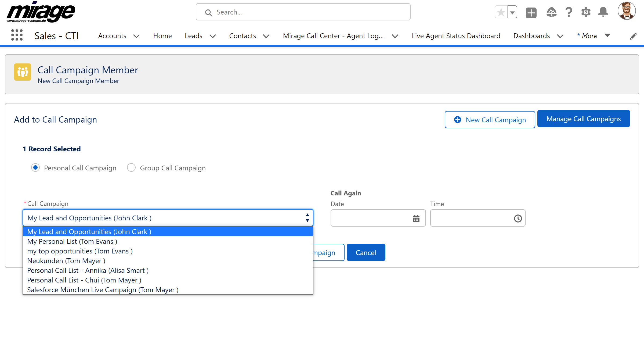Click the Cancel button
The width and height of the screenshot is (644, 358).
pyautogui.click(x=366, y=252)
